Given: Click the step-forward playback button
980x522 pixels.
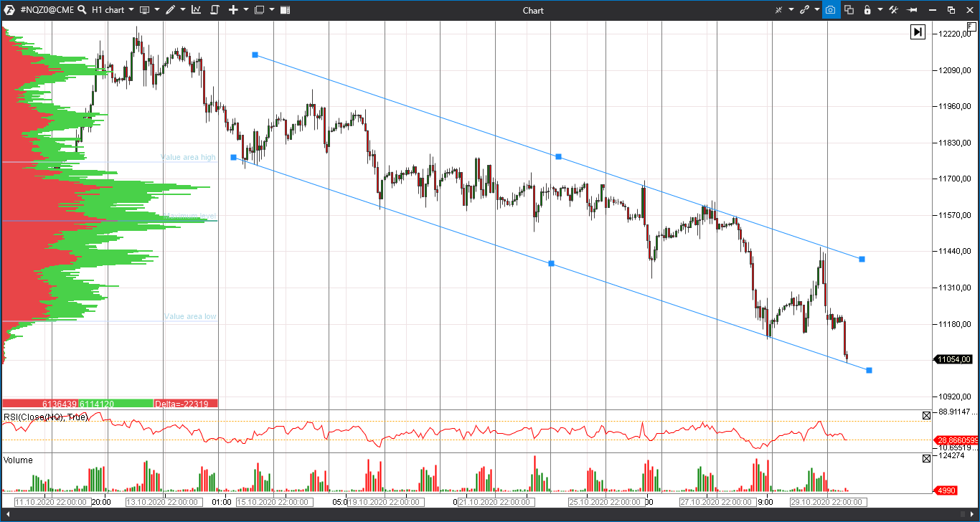Looking at the screenshot, I should click(918, 32).
